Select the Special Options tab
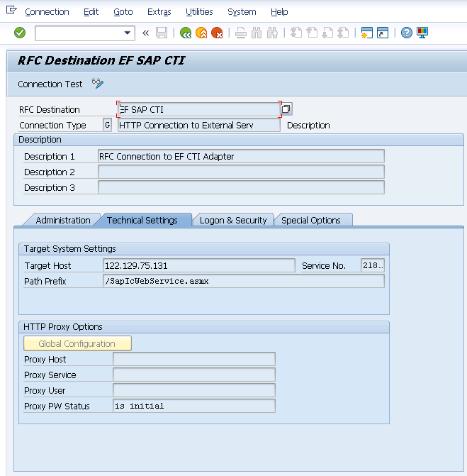 click(311, 220)
